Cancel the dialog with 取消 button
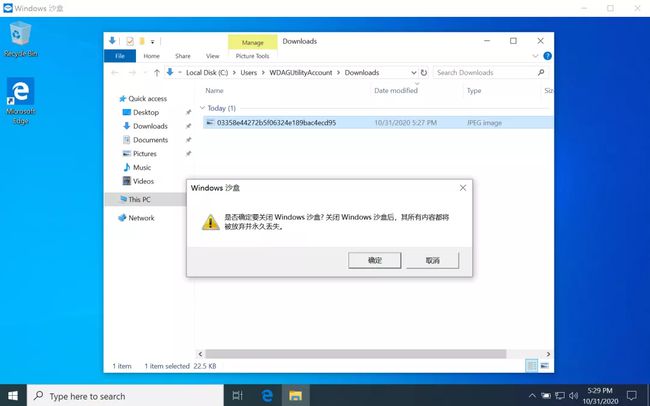Image resolution: width=650 pixels, height=406 pixels. pos(432,260)
